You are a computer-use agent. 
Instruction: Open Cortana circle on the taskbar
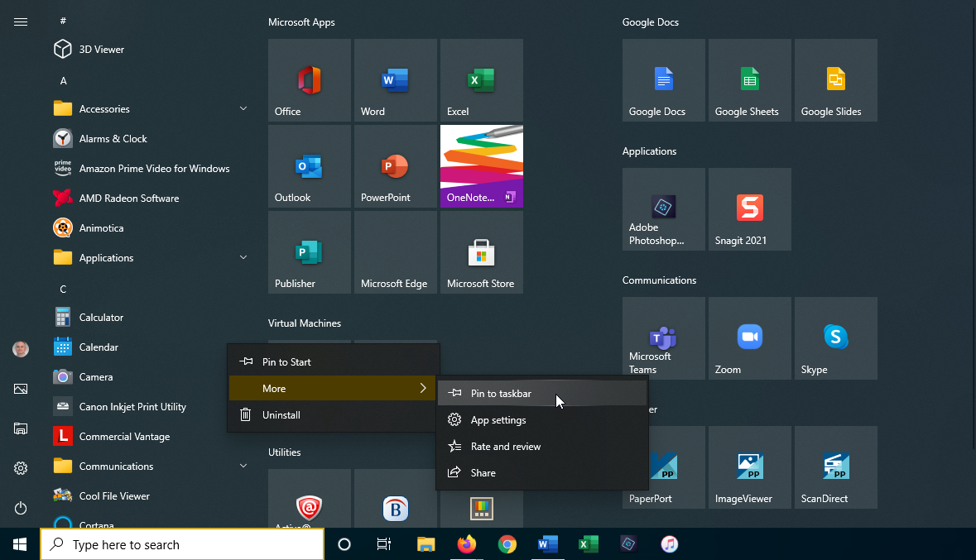click(344, 544)
